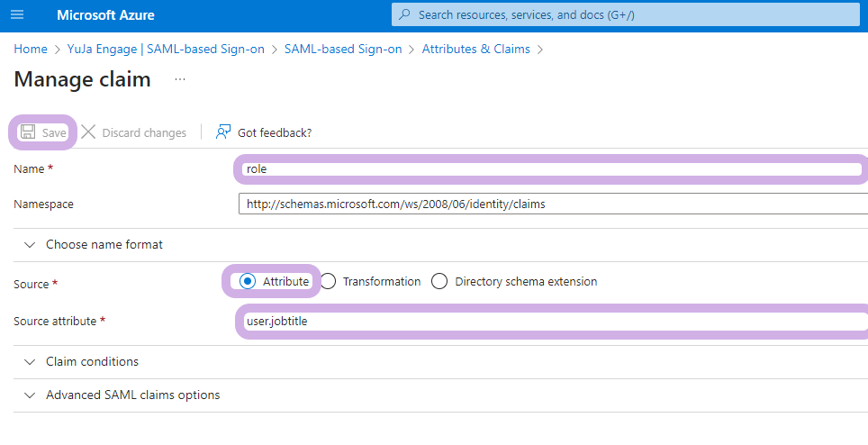
Task: Navigate to Attributes & Claims breadcrumb
Action: 475,49
